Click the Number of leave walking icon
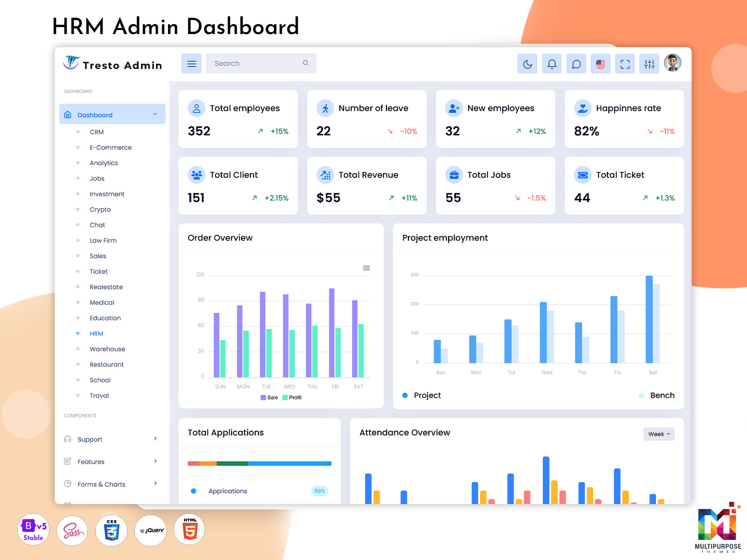The height and width of the screenshot is (560, 747). tap(325, 108)
